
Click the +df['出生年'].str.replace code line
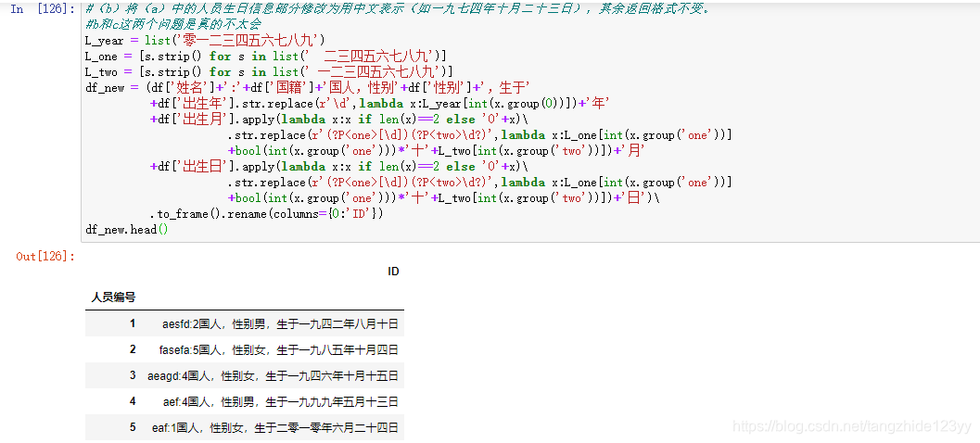379,104
